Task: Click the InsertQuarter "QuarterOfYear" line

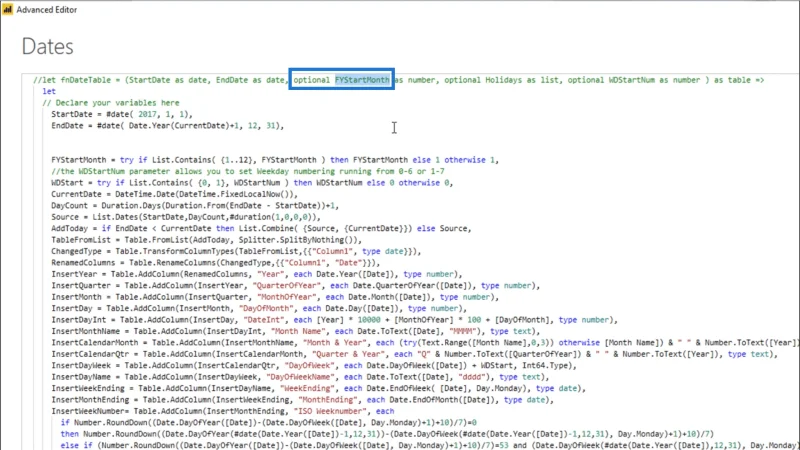Action: [295, 286]
